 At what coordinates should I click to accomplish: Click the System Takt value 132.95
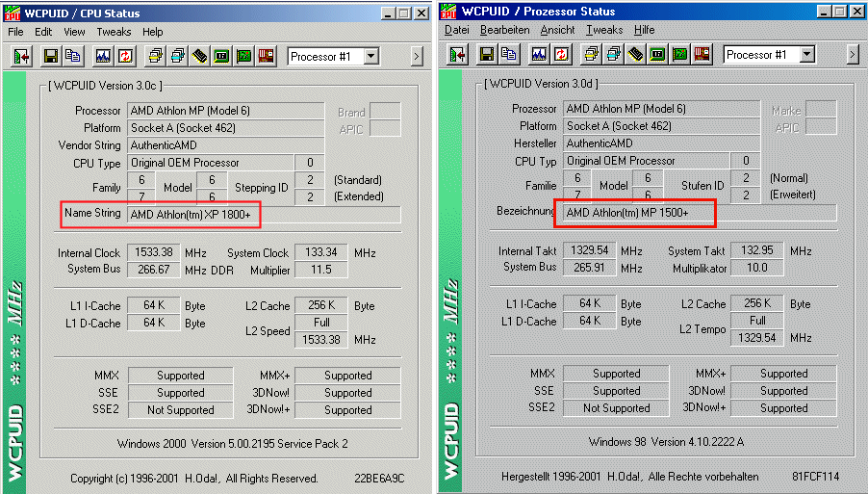pyautogui.click(x=756, y=251)
